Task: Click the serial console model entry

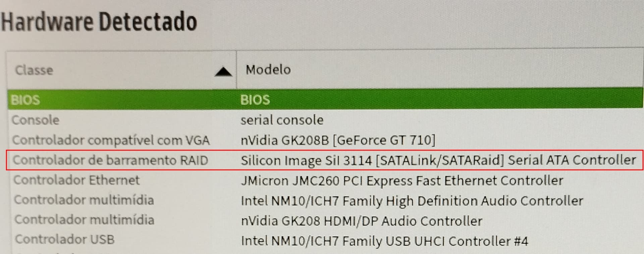Action: pos(282,120)
